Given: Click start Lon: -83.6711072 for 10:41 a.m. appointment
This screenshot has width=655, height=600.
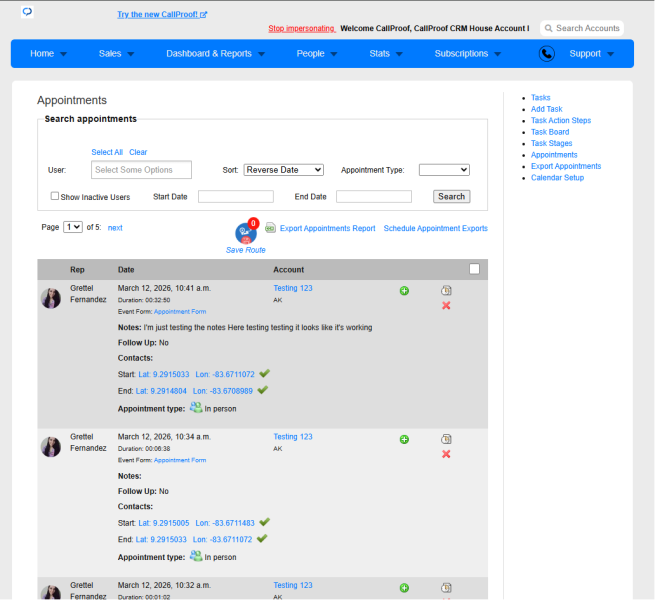Looking at the screenshot, I should (x=225, y=374).
